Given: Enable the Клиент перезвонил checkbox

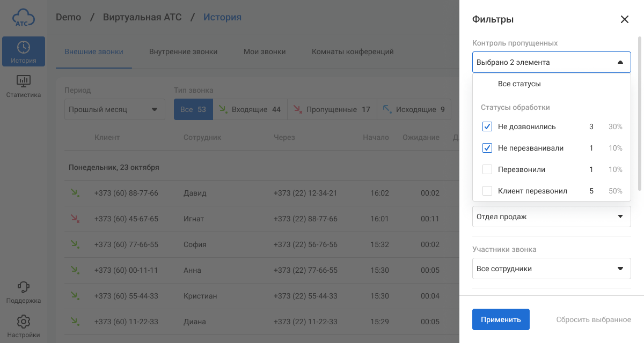Looking at the screenshot, I should (x=487, y=191).
